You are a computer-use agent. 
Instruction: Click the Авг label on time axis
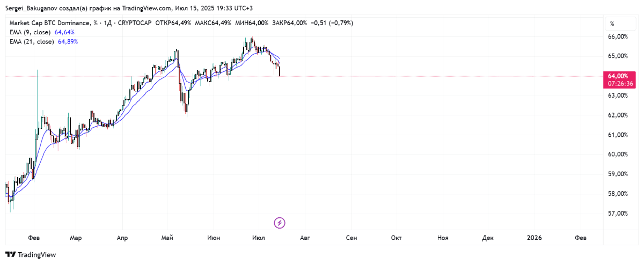click(x=305, y=237)
